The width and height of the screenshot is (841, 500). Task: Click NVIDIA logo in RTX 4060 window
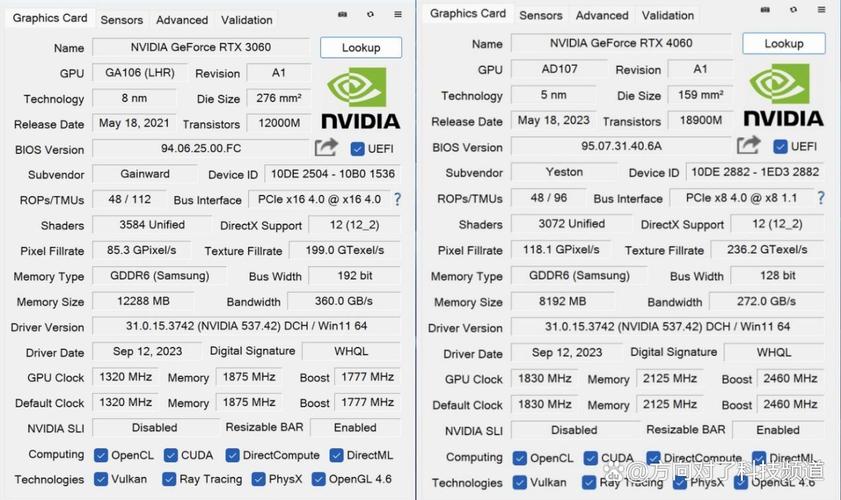pyautogui.click(x=783, y=97)
